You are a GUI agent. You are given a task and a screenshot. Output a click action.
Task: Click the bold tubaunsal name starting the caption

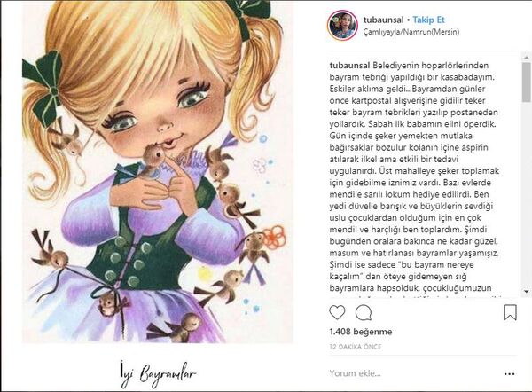349,65
